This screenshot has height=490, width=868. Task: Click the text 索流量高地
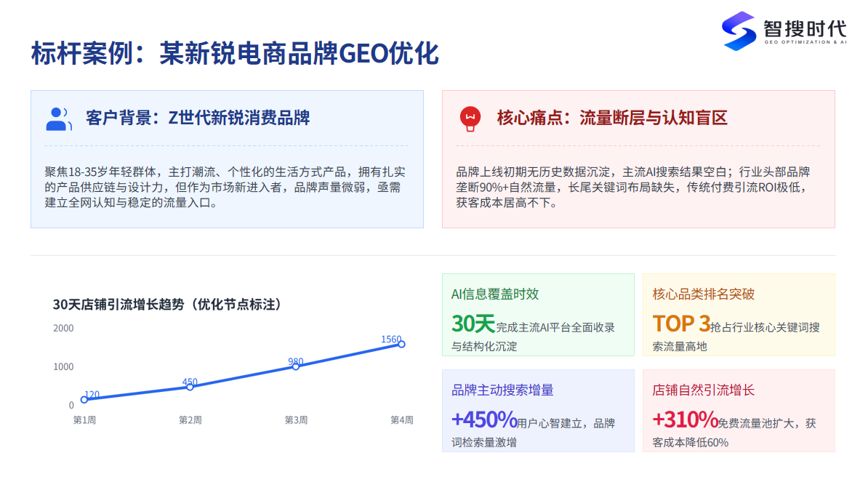click(679, 347)
